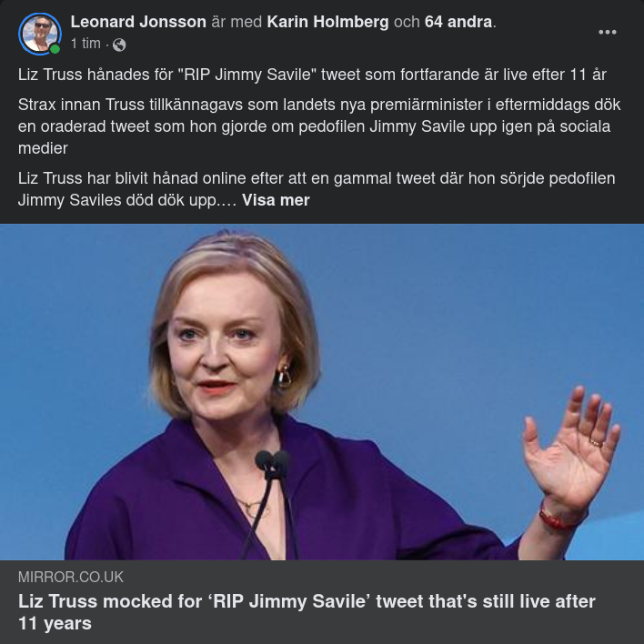Show the "64 andra" tagged people list
This screenshot has width=644, height=644.
click(458, 22)
